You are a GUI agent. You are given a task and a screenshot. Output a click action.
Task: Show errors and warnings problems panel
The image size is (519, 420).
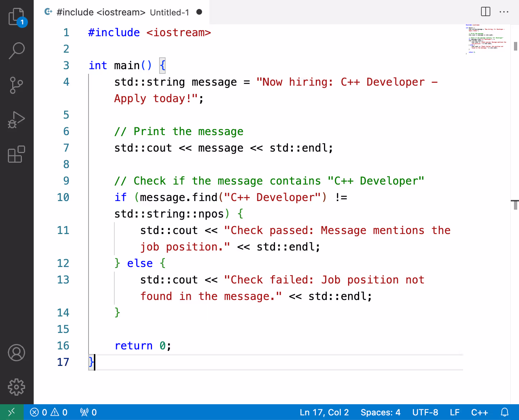49,412
